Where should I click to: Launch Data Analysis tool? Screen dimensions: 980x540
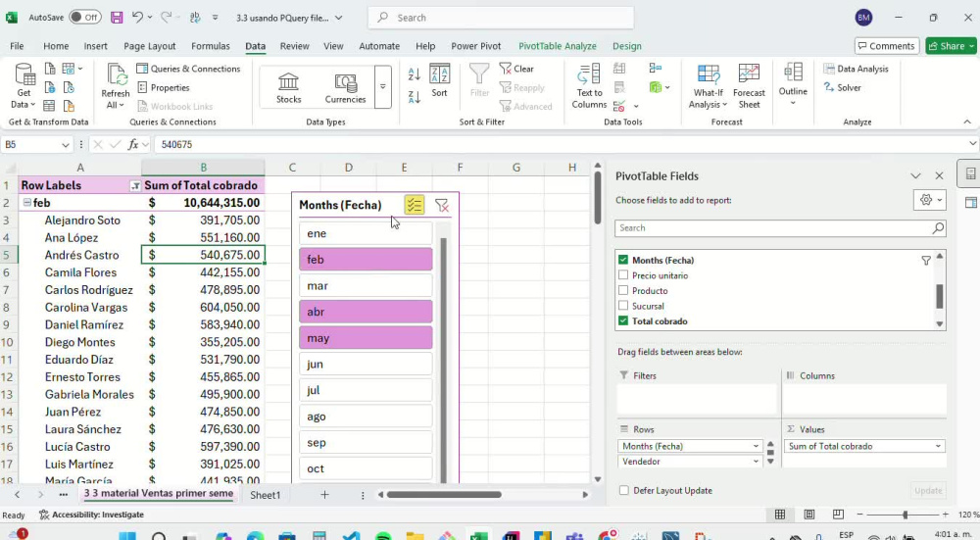tap(856, 69)
